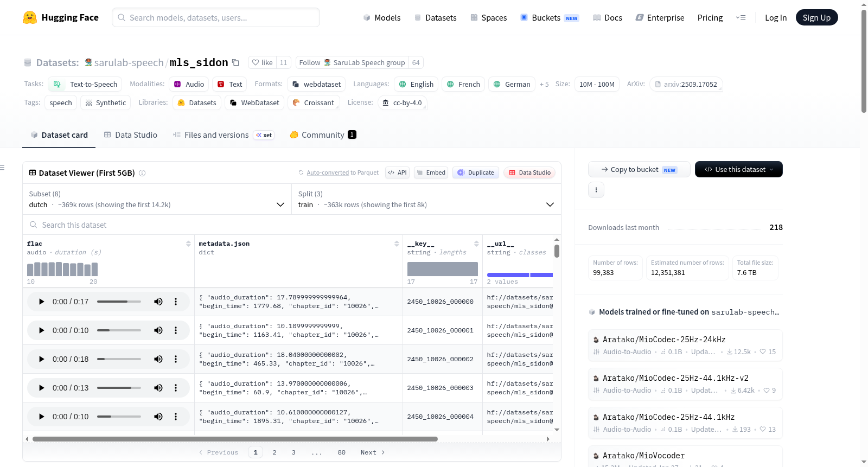Open the arxiv:2509.17052 paper tag
868x467 pixels.
686,84
